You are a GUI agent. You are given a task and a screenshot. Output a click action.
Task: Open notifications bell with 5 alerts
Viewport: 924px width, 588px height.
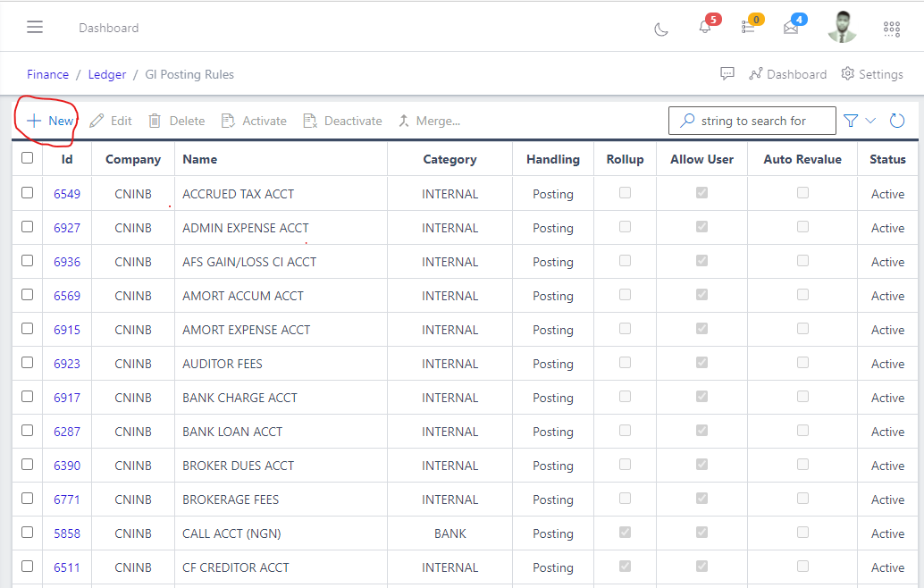point(705,28)
